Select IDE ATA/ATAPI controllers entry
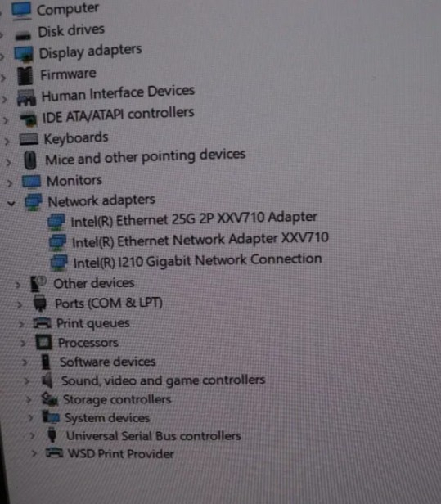Screen dimensions: 441x504 pos(119,115)
